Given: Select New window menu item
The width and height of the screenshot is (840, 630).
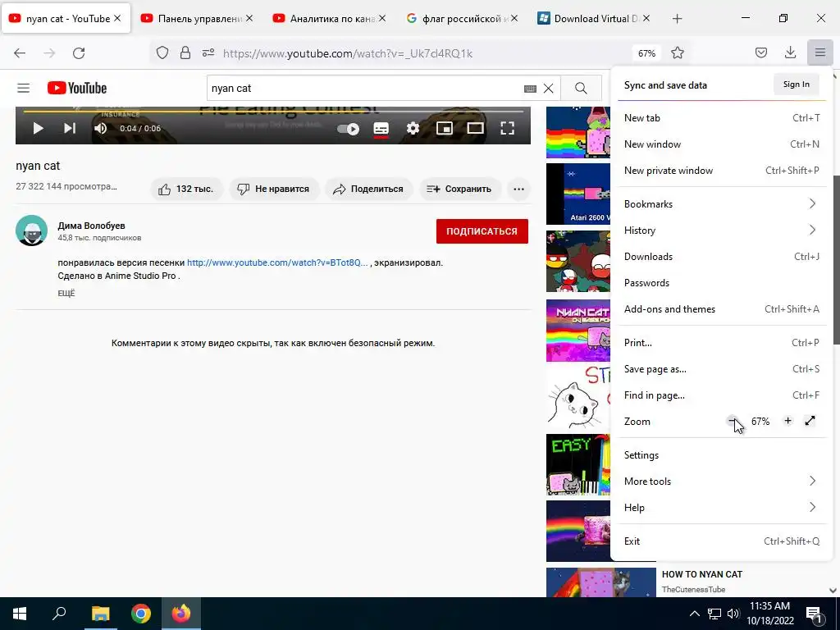Looking at the screenshot, I should (722, 144).
